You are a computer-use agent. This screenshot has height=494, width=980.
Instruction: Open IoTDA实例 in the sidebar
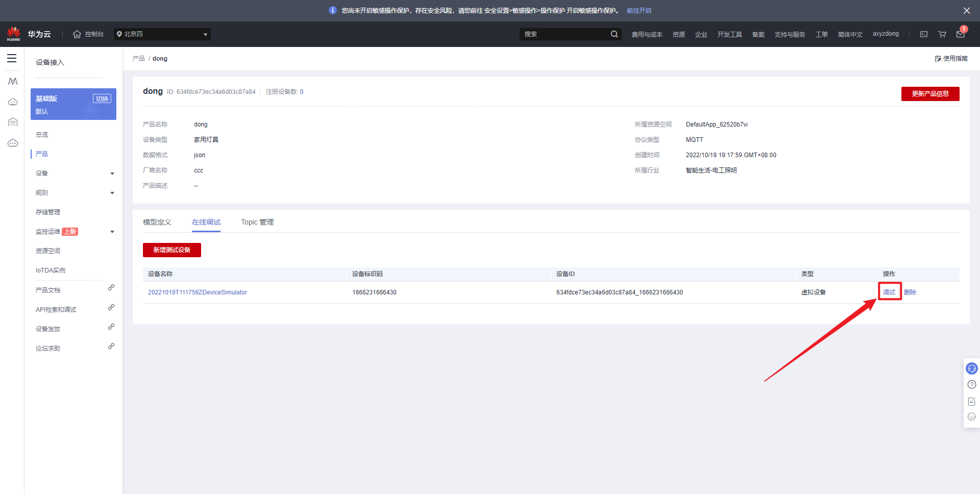tap(51, 270)
